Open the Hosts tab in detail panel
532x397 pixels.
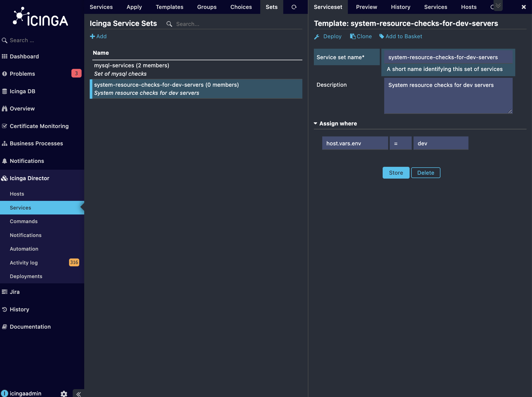coord(469,7)
